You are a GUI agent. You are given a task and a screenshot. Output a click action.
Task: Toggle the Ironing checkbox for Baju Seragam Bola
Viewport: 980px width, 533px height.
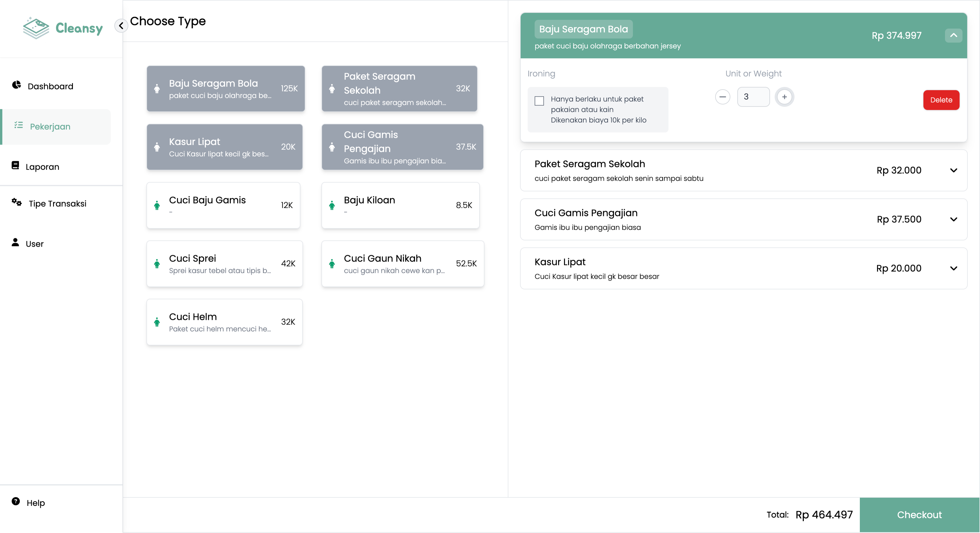539,100
